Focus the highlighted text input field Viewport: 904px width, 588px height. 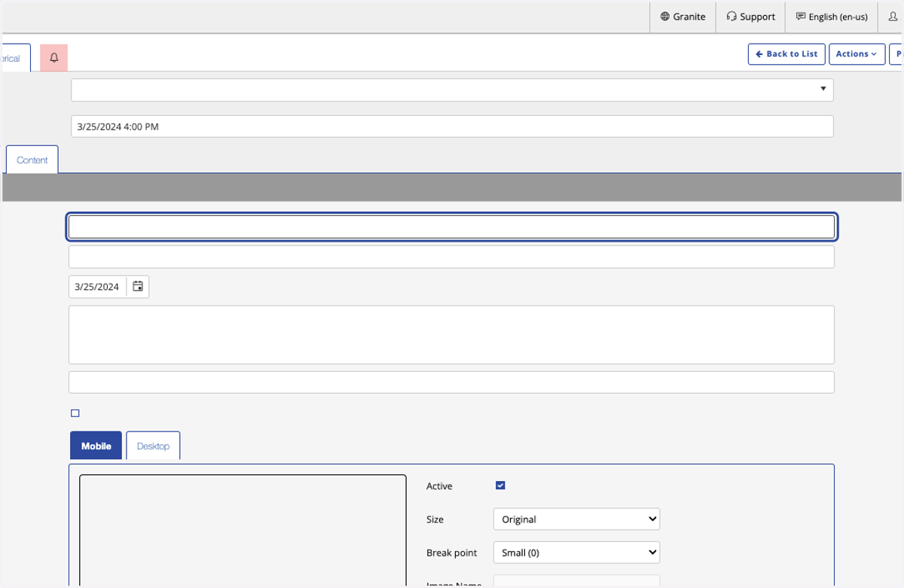pos(452,227)
